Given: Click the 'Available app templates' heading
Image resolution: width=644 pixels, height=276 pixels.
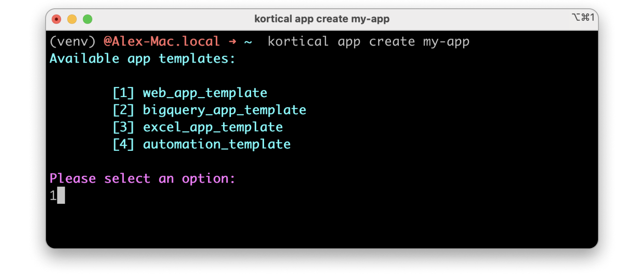Looking at the screenshot, I should (143, 58).
